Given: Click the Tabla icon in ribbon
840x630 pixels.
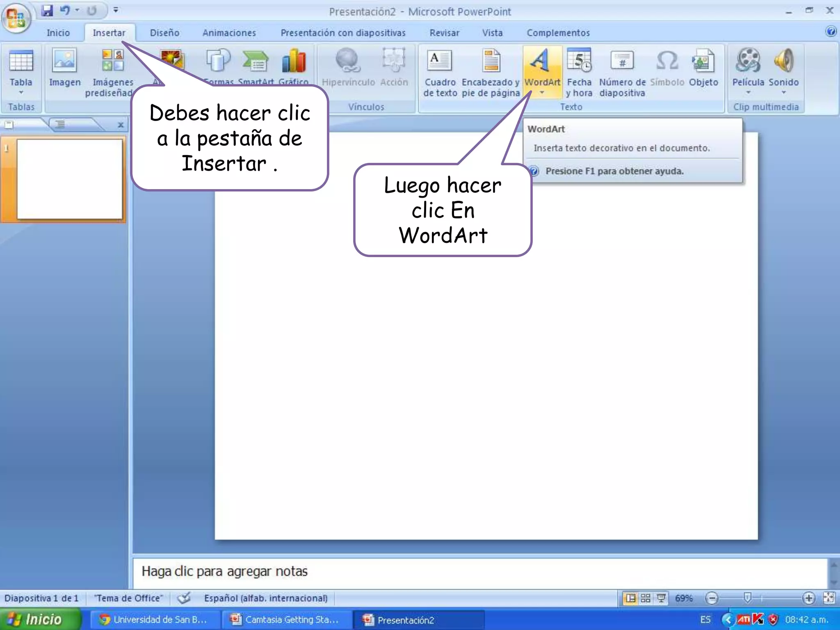Looking at the screenshot, I should click(x=21, y=62).
